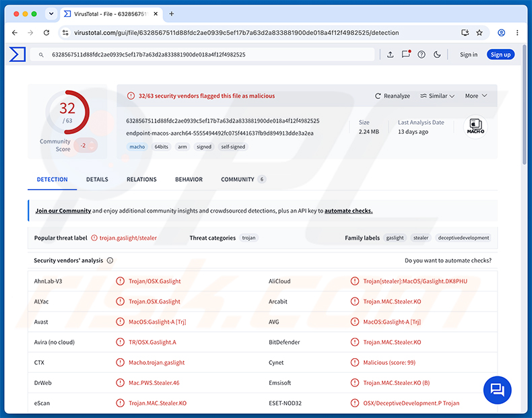This screenshot has width=532, height=418.
Task: Upvote the community score
Action: pos(92,142)
